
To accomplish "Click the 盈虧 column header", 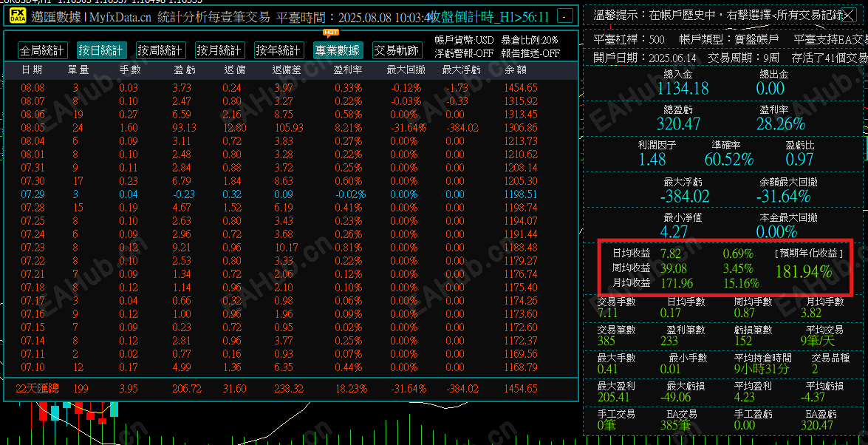I will point(185,69).
